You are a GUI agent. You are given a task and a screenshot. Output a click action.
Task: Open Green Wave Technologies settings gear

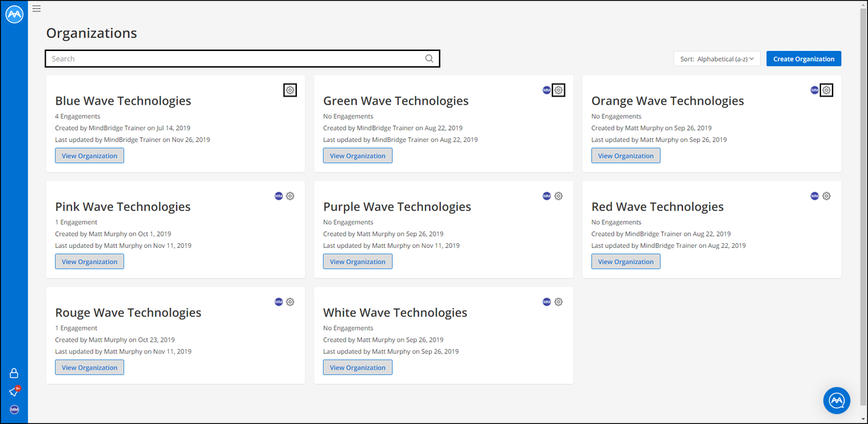point(558,90)
